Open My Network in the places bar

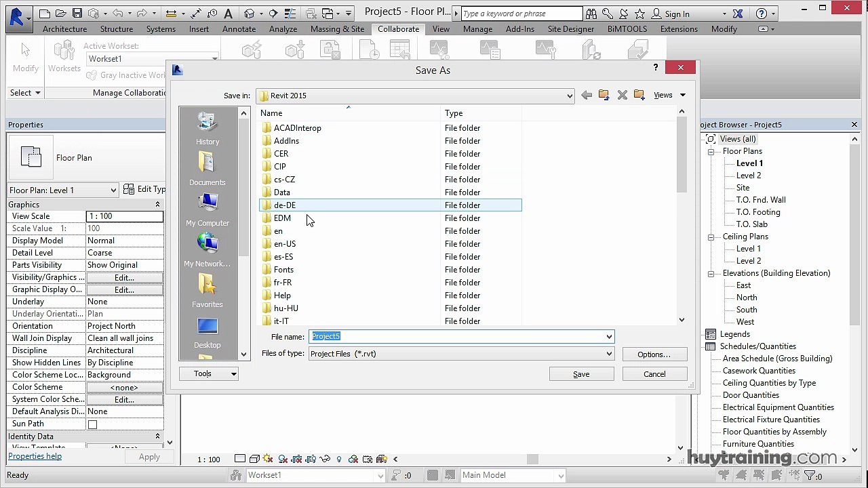pyautogui.click(x=208, y=250)
